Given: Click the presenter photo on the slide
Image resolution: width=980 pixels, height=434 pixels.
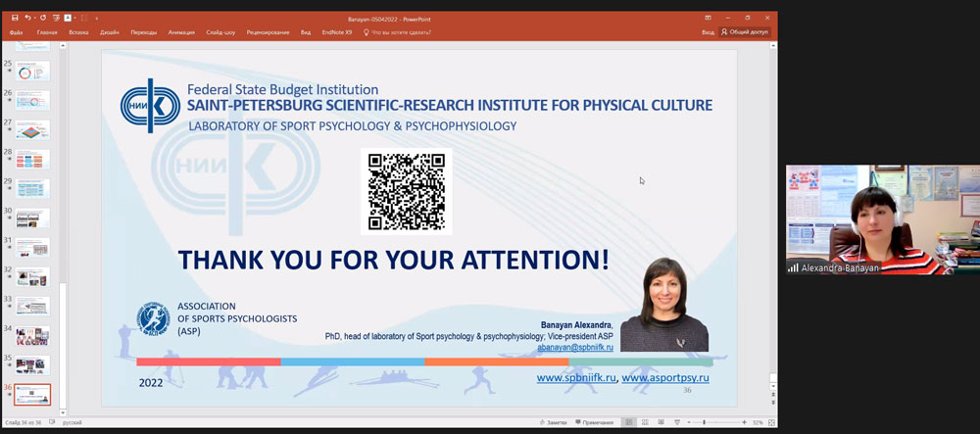Looking at the screenshot, I should (664, 304).
